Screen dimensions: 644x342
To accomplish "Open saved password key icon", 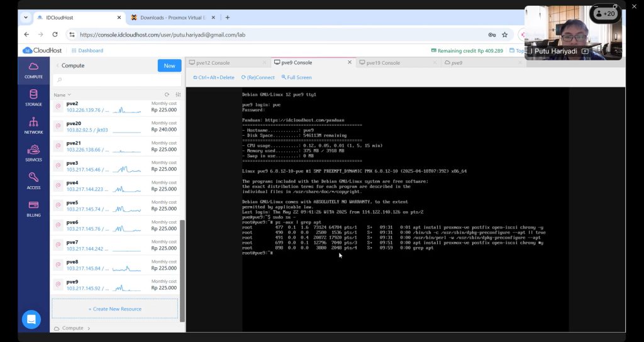I will tap(492, 35).
